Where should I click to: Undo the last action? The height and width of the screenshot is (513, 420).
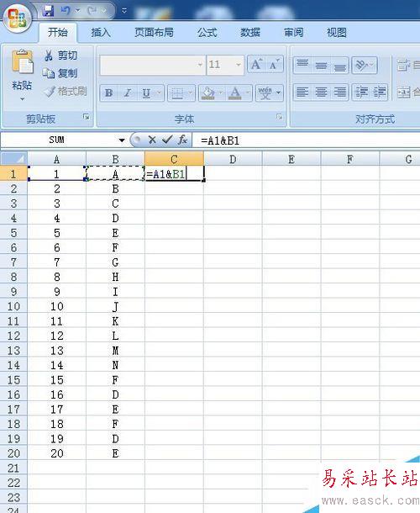click(x=66, y=11)
